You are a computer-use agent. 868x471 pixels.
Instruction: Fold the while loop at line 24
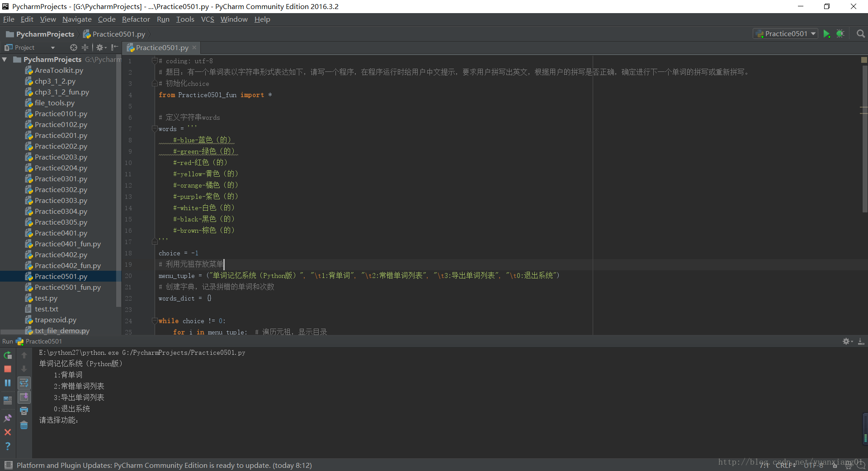coord(155,321)
